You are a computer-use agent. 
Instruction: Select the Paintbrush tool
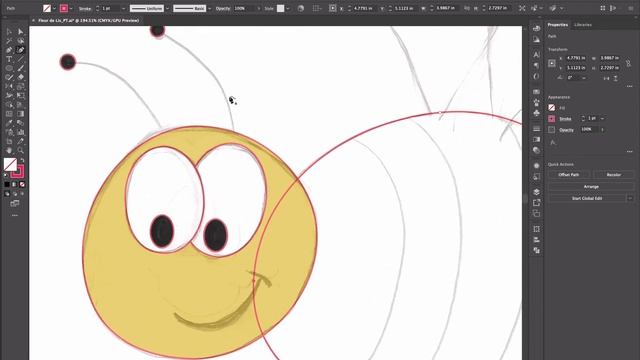point(20,68)
